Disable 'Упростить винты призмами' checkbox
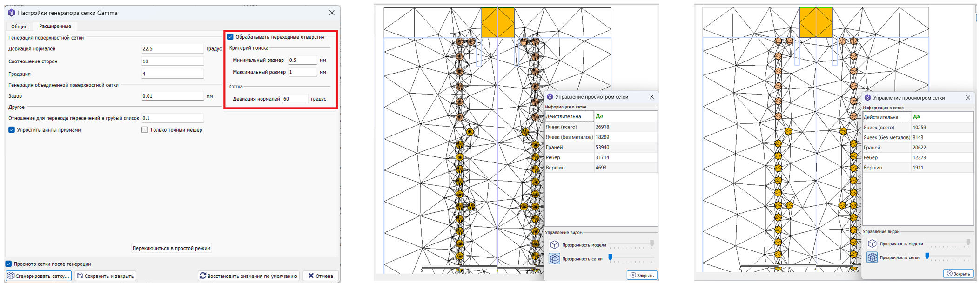The width and height of the screenshot is (980, 284). point(12,130)
